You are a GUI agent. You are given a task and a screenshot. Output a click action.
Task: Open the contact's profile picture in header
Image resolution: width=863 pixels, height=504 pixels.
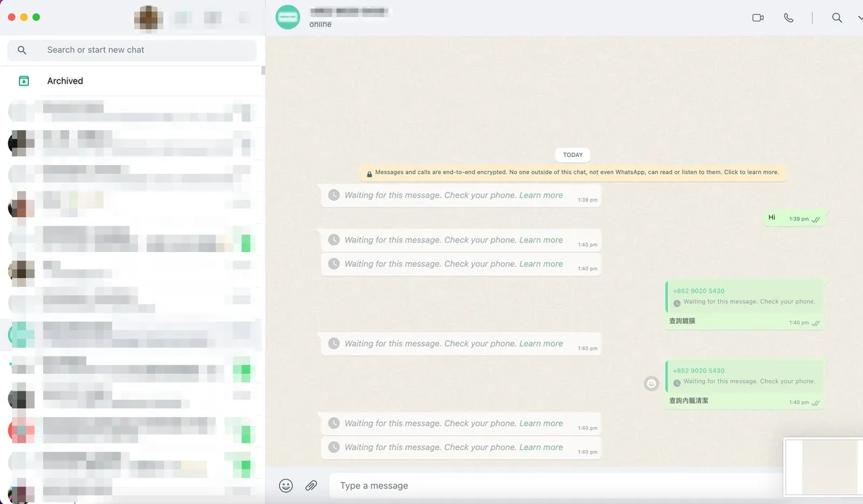click(x=288, y=18)
